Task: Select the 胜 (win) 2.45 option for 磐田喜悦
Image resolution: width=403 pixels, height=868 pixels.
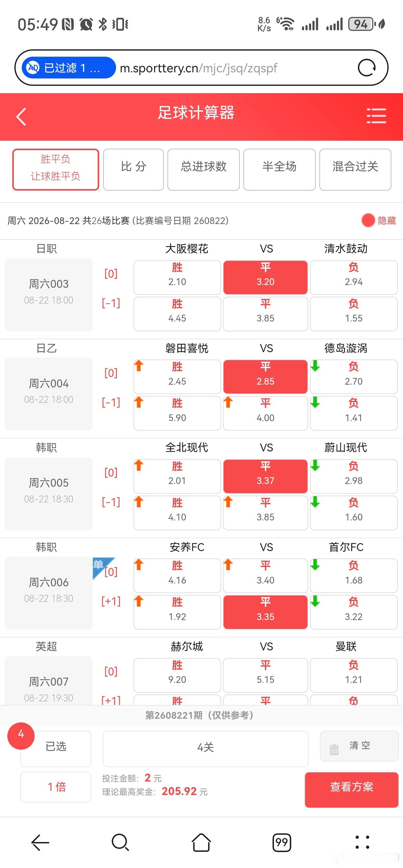Action: [x=177, y=376]
